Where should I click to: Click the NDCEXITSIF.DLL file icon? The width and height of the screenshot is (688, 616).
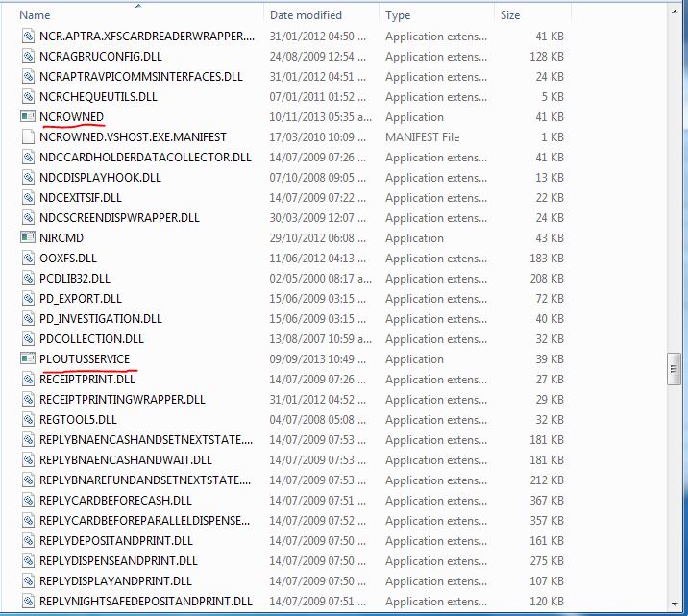point(28,197)
